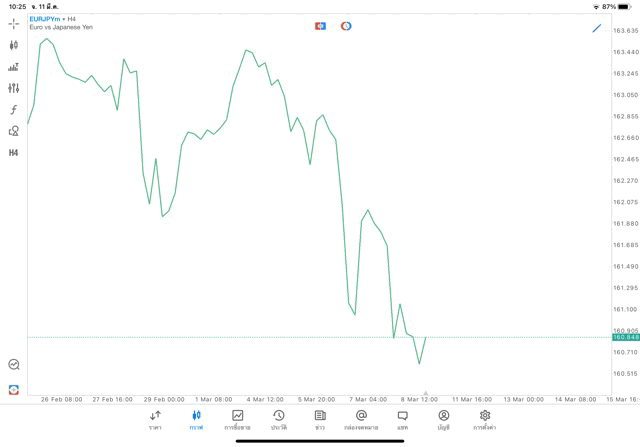Open chart settings sliders icon
640x447 pixels.
[x=13, y=88]
